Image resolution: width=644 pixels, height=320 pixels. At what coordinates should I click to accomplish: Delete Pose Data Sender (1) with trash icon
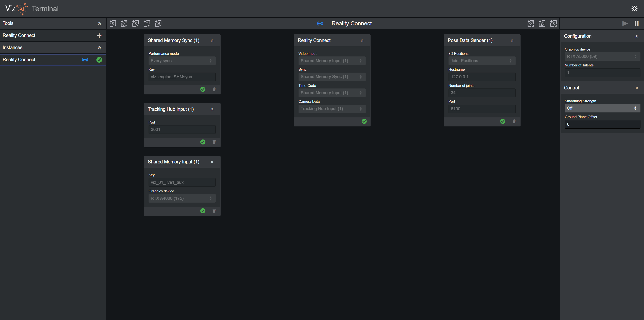pos(514,121)
